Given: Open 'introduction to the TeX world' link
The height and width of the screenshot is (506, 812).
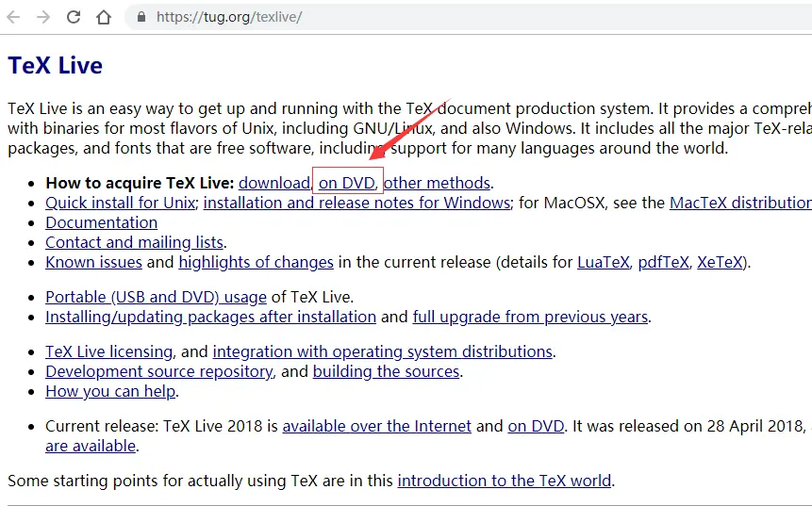Looking at the screenshot, I should click(505, 482).
